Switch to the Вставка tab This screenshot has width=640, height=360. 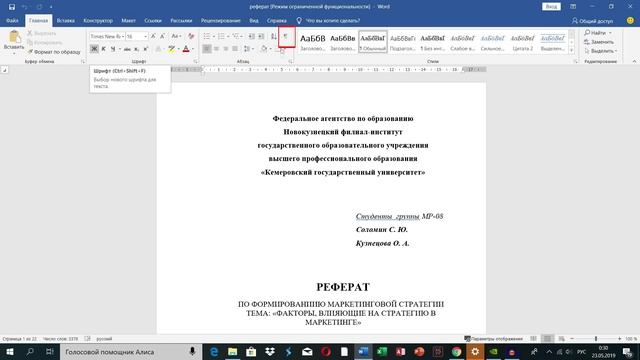coord(65,20)
